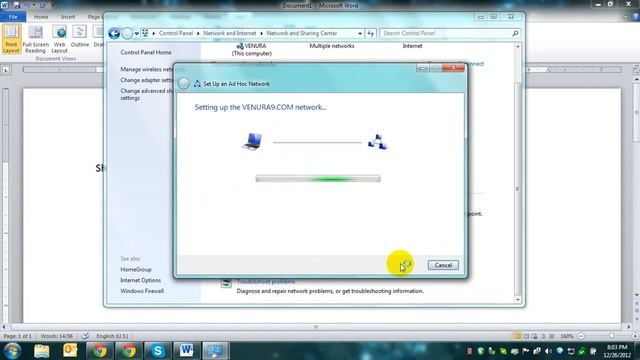Image resolution: width=640 pixels, height=360 pixels.
Task: Expand arrow after the Control Panel breadcrumb
Action: pyautogui.click(x=198, y=33)
